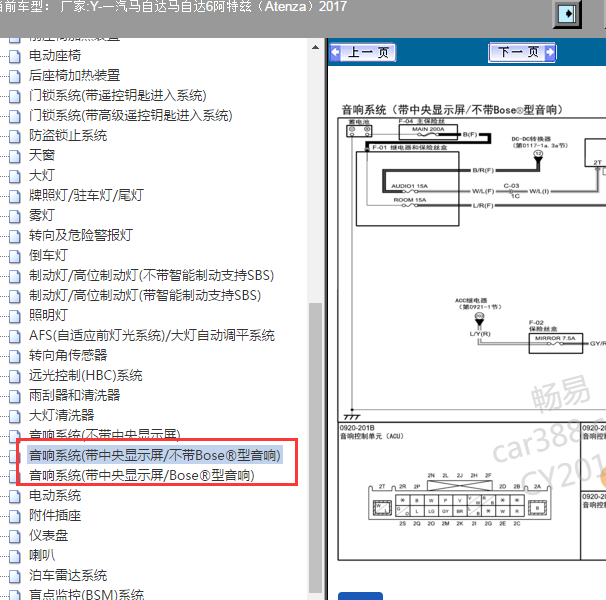Click tree scrollbar up arrow
This screenshot has width=606, height=600.
click(315, 48)
